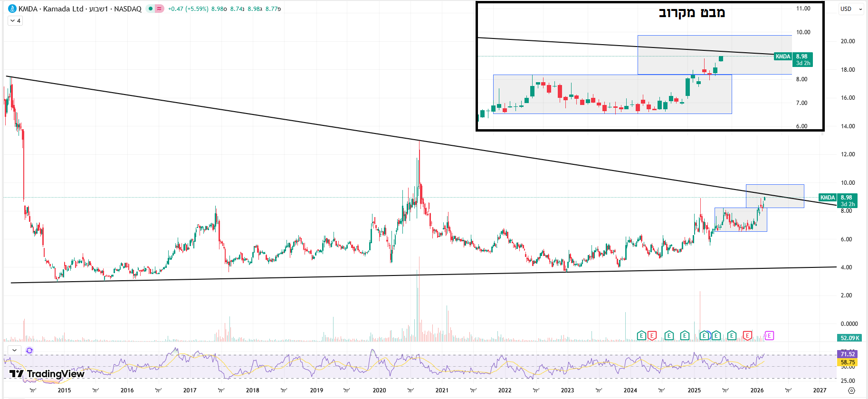The width and height of the screenshot is (868, 399).
Task: Open the first green earnings marker of 2024
Action: tap(641, 336)
